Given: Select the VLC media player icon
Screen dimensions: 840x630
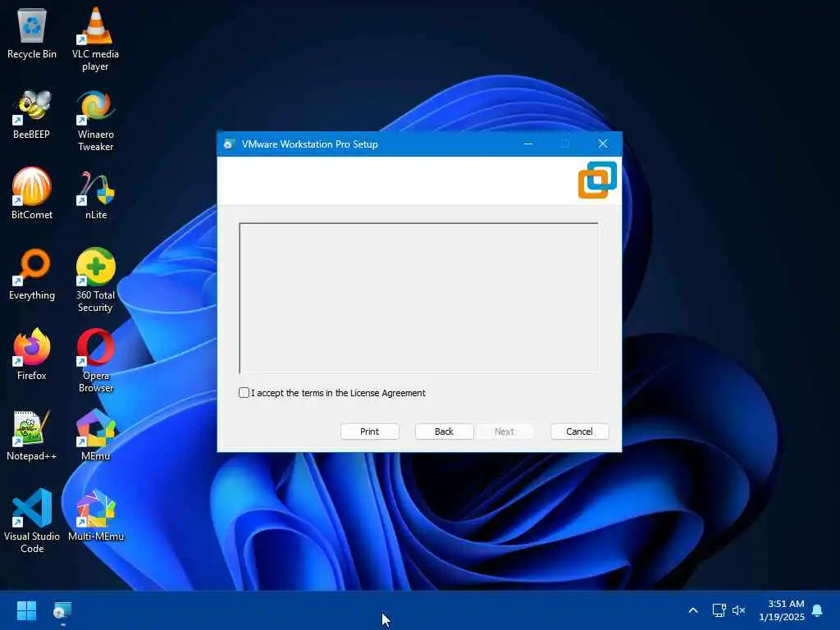Looking at the screenshot, I should (95, 39).
